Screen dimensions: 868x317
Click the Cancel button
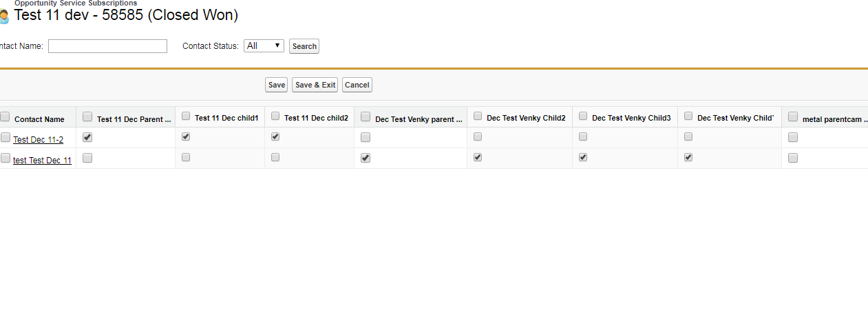pos(357,85)
